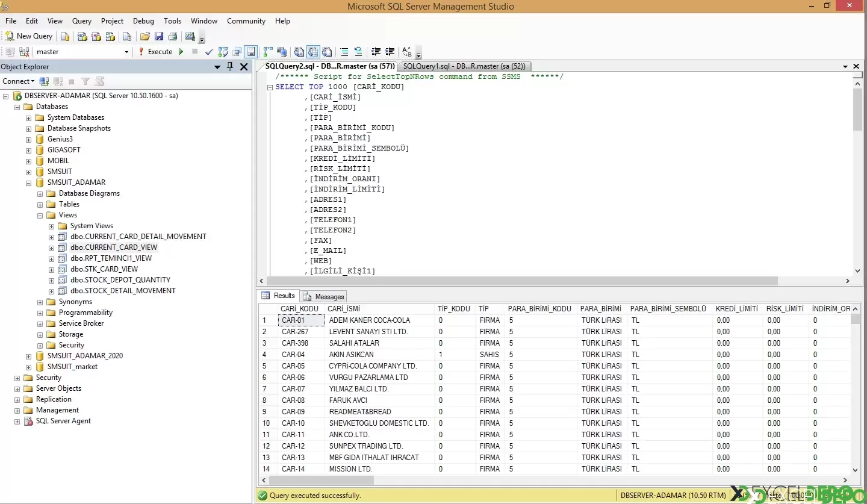Toggle IntelliSense enabled

pos(250,52)
